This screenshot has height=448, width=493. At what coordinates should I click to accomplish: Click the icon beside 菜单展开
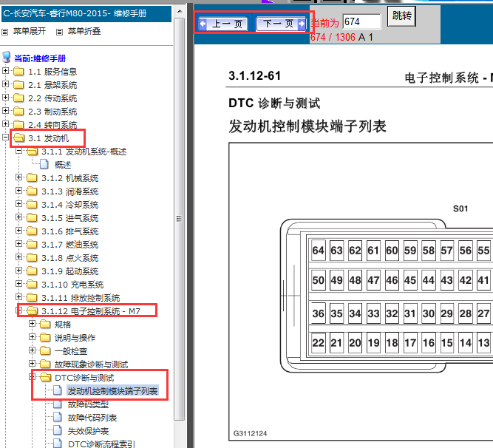(4, 32)
